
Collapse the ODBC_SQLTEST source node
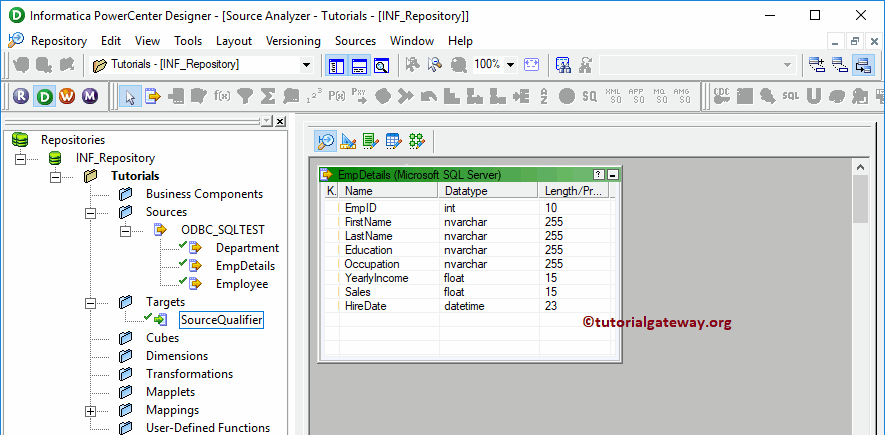pos(127,230)
